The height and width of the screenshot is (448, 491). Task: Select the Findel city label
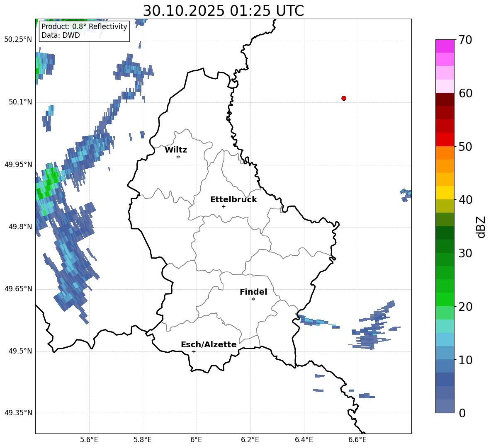click(x=253, y=292)
